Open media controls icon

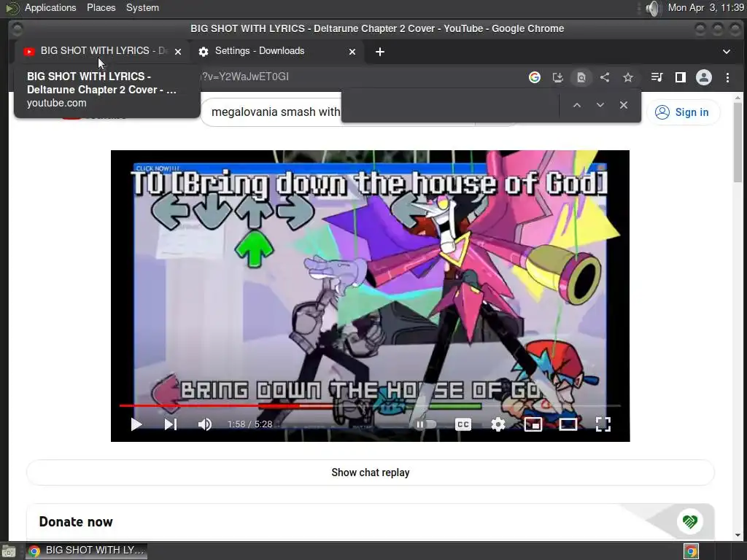click(657, 77)
